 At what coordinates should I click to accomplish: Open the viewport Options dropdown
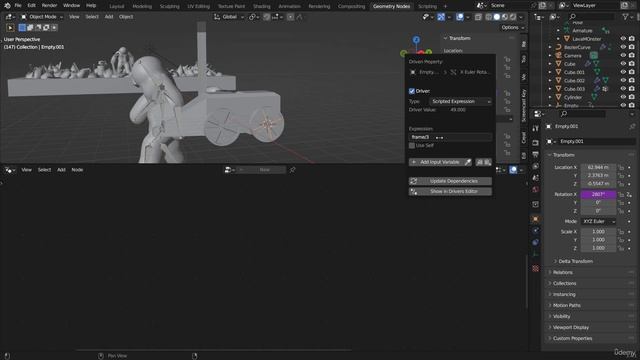click(x=513, y=27)
